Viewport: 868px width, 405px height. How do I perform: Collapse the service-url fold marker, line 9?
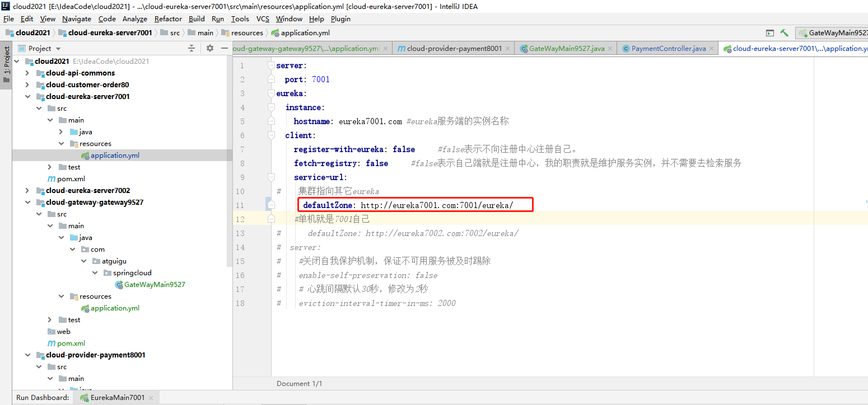(x=271, y=177)
